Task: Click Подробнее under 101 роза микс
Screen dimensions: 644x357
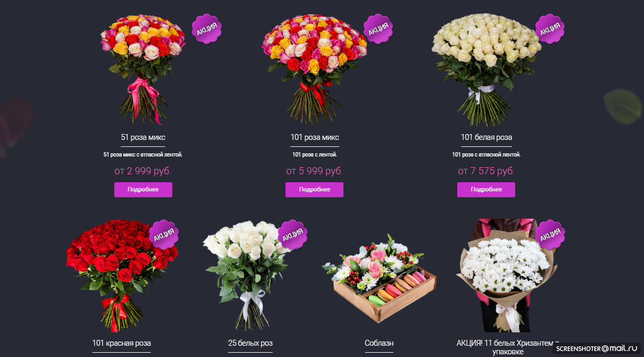Action: point(314,190)
